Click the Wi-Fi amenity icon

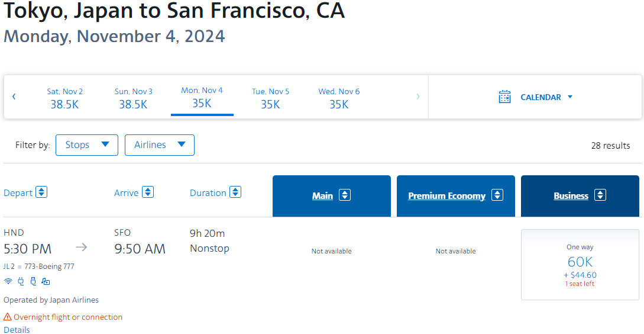click(8, 281)
